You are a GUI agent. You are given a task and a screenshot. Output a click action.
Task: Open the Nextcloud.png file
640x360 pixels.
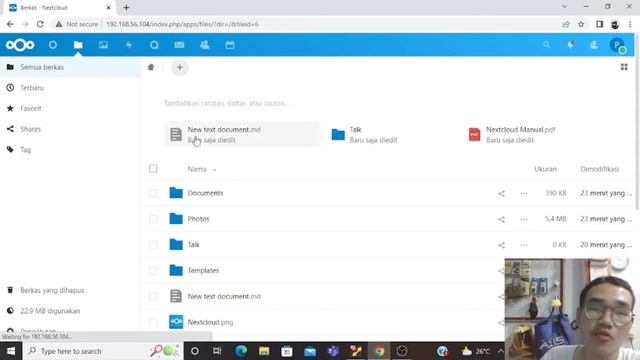click(210, 322)
